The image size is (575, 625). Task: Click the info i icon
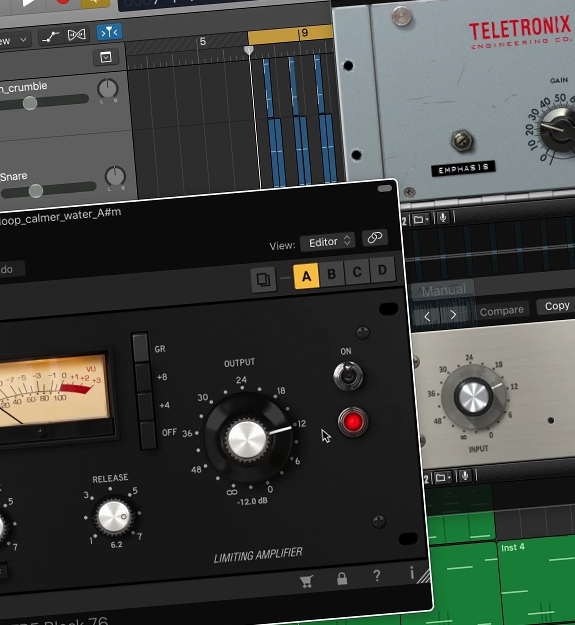[x=412, y=573]
